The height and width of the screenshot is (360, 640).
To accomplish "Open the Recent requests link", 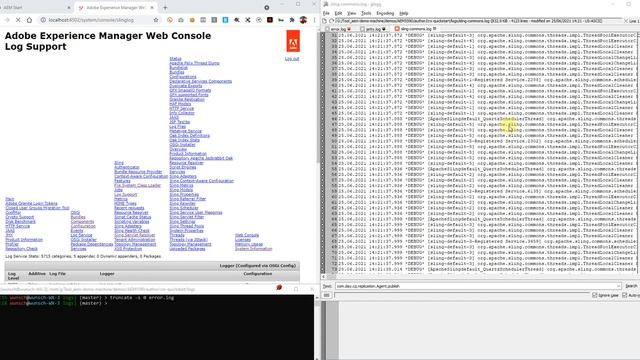I will coord(129,208).
